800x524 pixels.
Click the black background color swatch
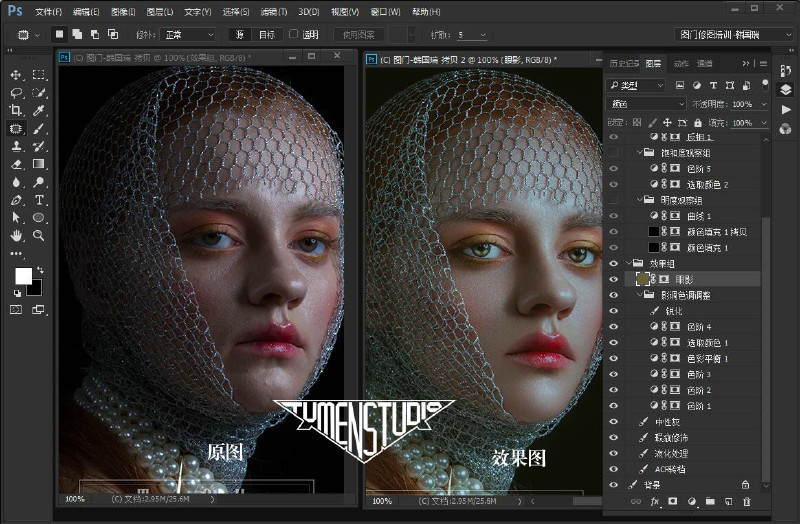tap(36, 288)
